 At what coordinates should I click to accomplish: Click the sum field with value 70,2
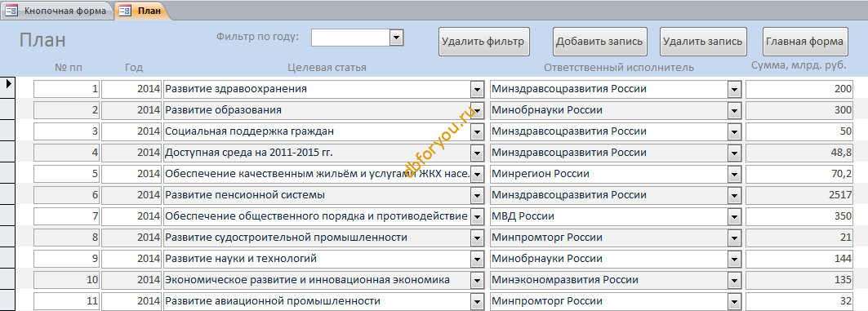800,174
